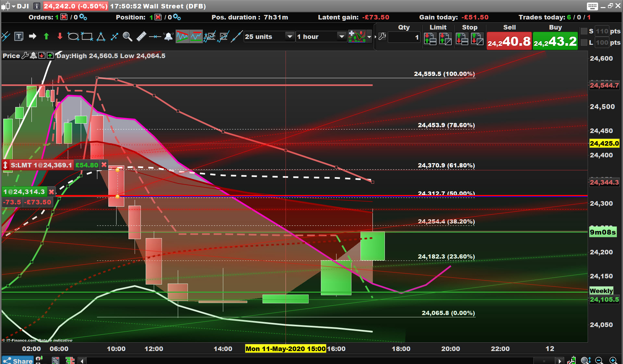Click the Share button
Image resolution: width=623 pixels, height=364 pixels.
[18, 360]
